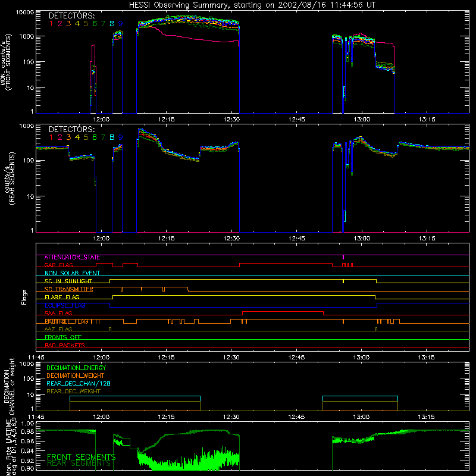This screenshot has height=476, width=476.
Task: Click the DECIMATION_WEIGHT legend entry
Action: point(76,376)
